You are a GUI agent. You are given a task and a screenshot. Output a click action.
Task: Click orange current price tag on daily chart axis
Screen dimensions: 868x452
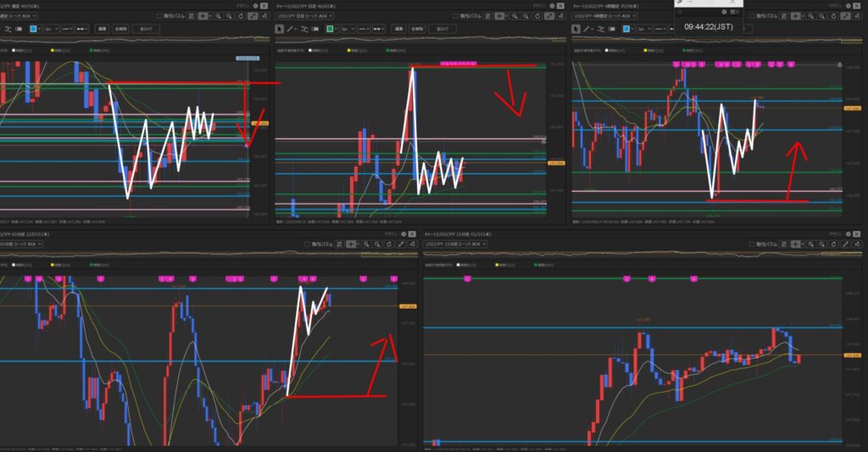[556, 164]
